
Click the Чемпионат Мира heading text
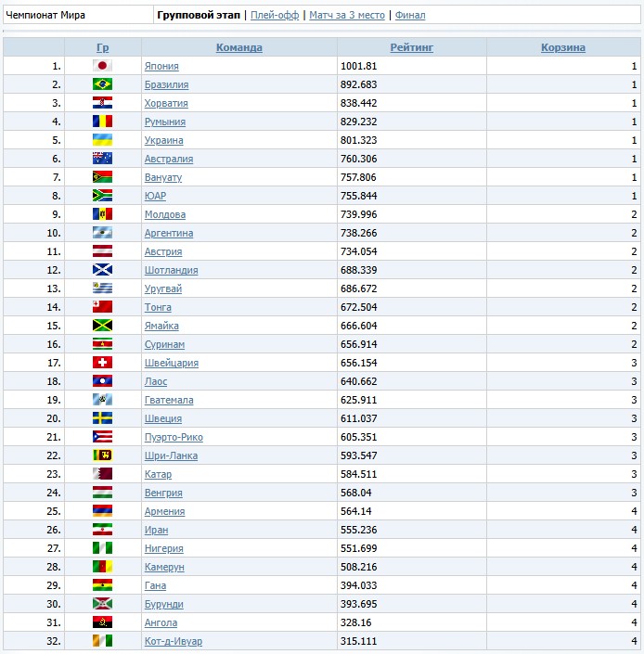click(45, 15)
